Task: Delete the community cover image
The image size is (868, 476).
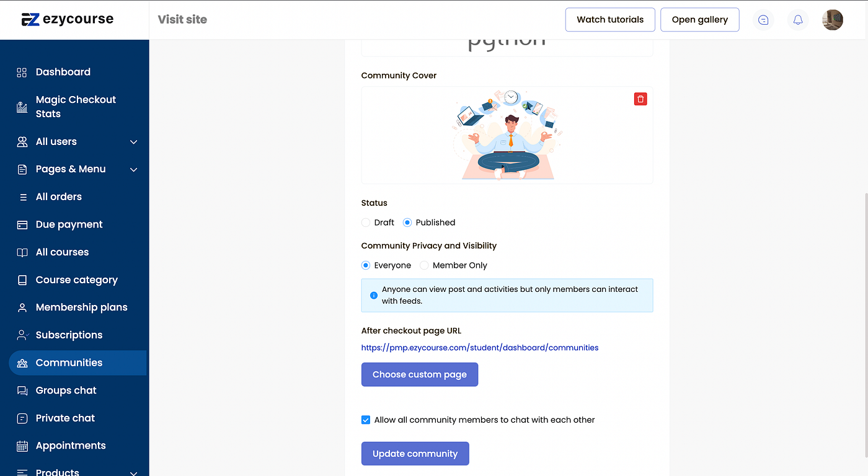Action: pos(640,99)
